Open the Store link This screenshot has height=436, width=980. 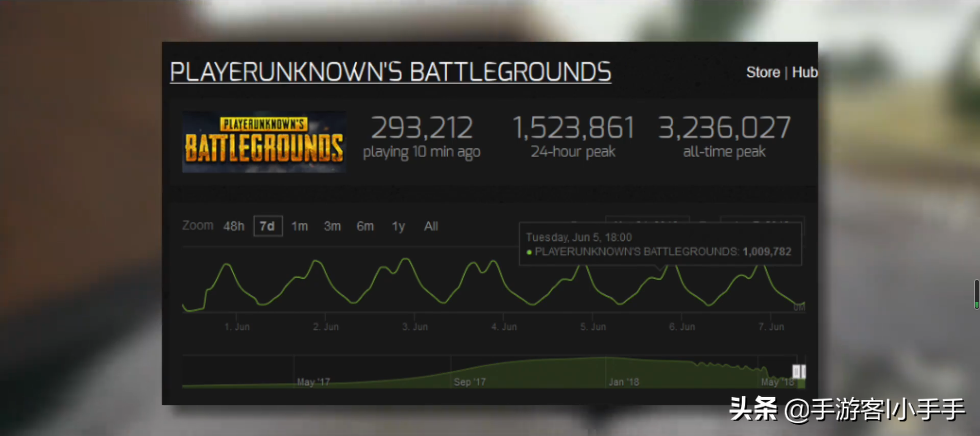pos(763,72)
